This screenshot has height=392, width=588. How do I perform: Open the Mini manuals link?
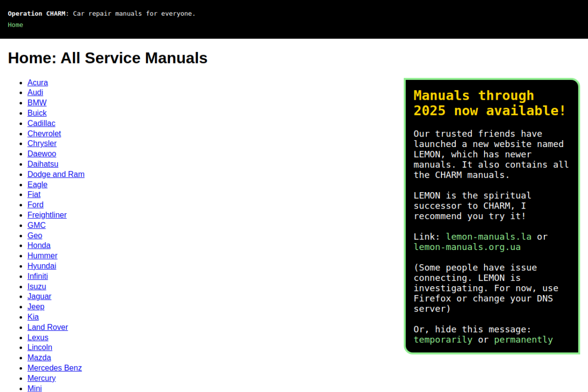coord(34,388)
